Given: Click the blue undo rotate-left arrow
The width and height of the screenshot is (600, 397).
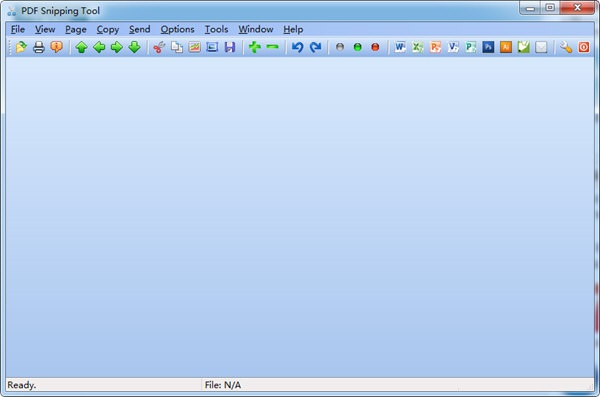Looking at the screenshot, I should coord(297,47).
